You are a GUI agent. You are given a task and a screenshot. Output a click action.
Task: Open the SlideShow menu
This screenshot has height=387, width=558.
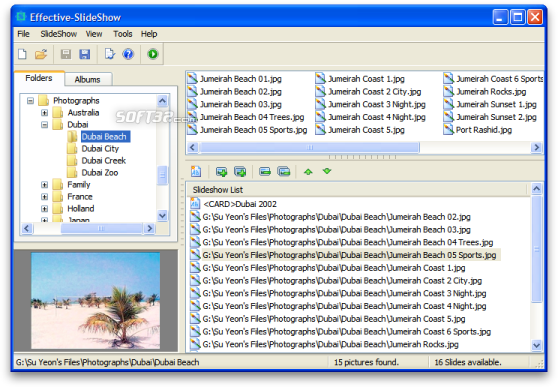[59, 34]
